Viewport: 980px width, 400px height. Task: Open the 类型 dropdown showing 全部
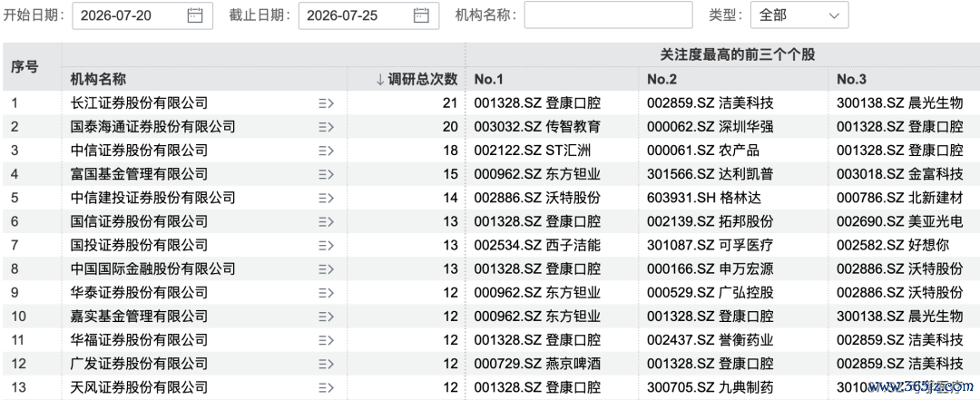pos(799,15)
